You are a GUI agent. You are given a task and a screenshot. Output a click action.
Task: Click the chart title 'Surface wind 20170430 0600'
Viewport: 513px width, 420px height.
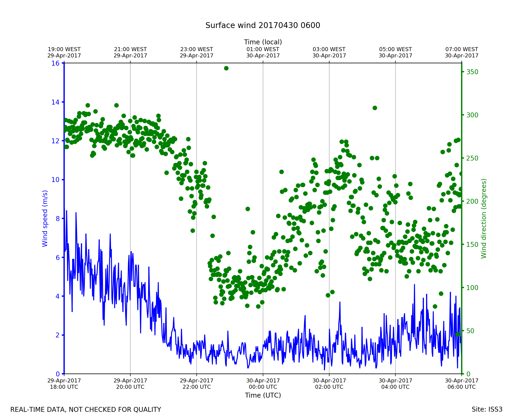263,25
